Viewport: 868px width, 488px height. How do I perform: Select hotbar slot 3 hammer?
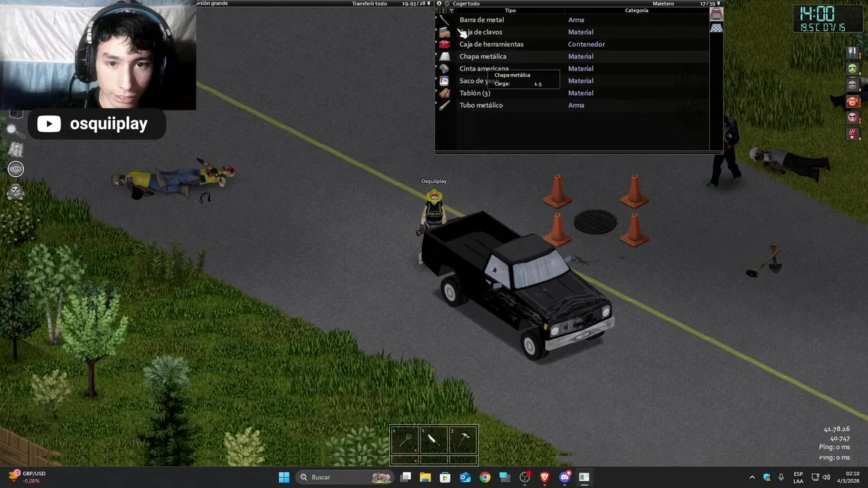pyautogui.click(x=463, y=441)
